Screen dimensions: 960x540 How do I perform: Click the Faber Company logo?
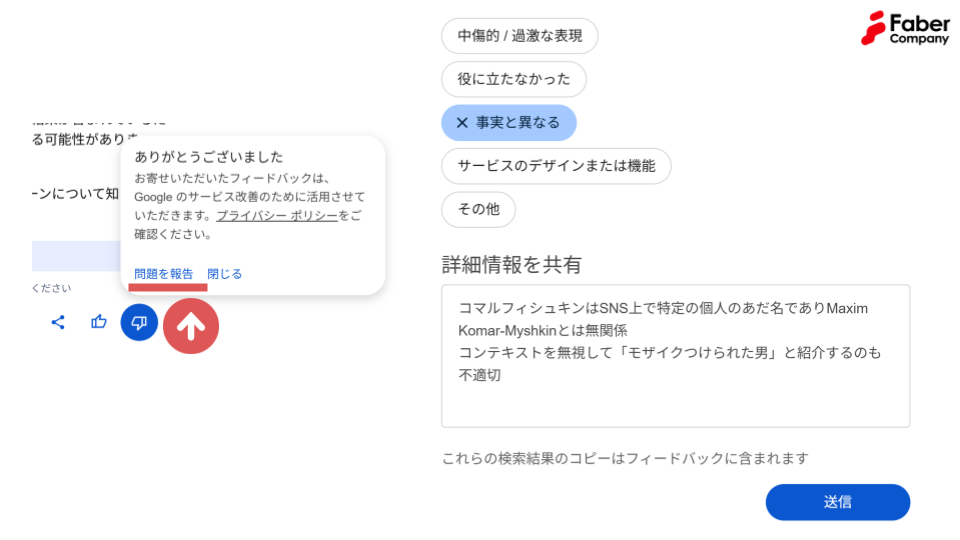[905, 28]
